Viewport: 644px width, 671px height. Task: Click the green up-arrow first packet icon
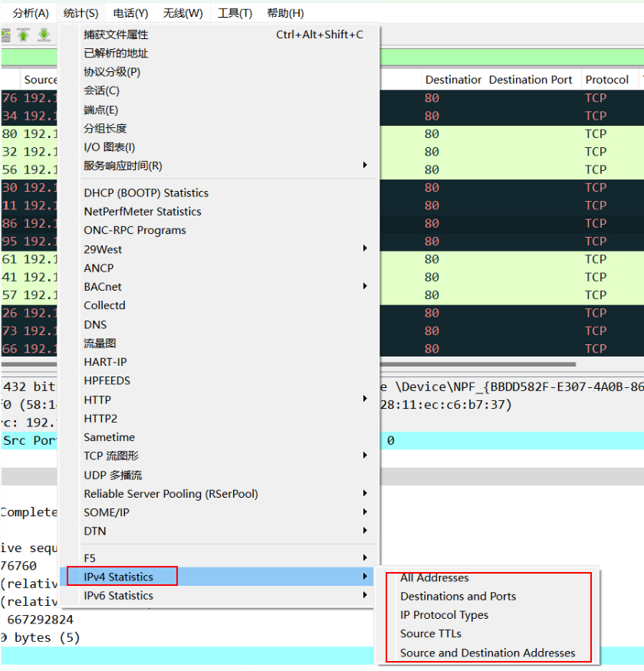coord(24,35)
